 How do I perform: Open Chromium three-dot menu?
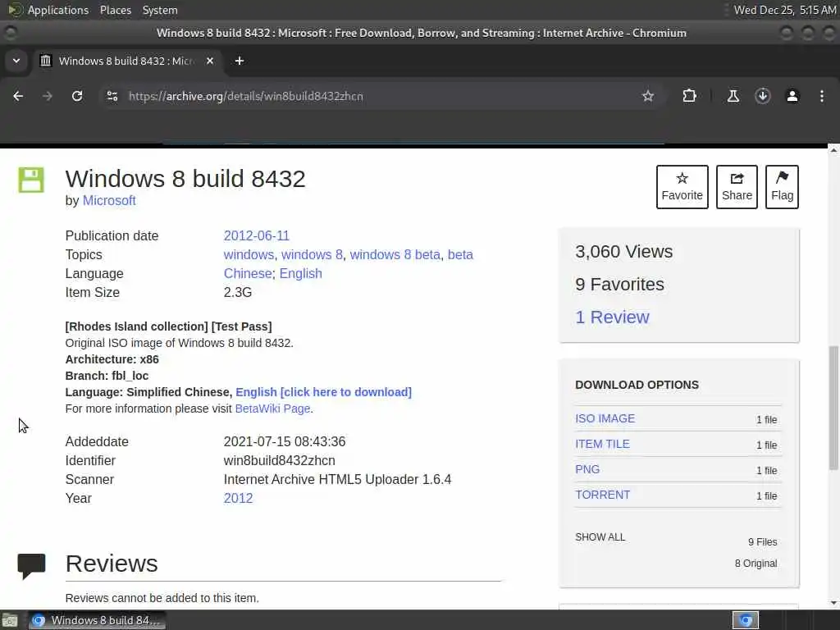822,96
